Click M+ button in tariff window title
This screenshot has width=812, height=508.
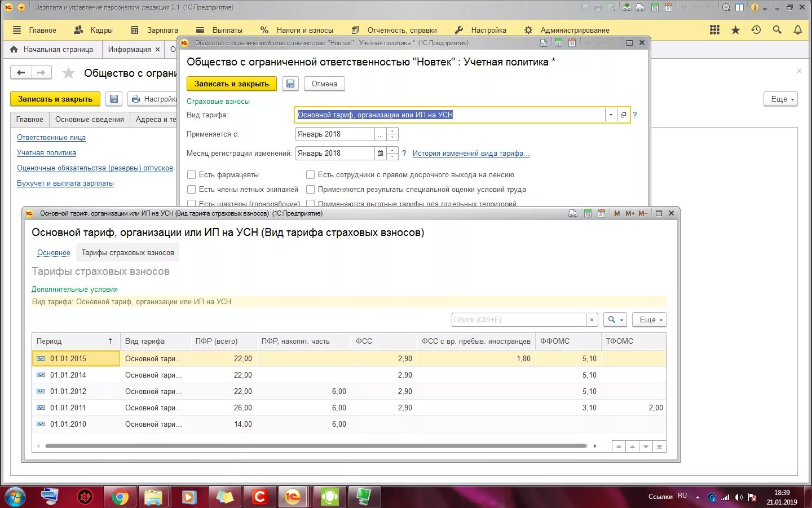click(x=630, y=213)
